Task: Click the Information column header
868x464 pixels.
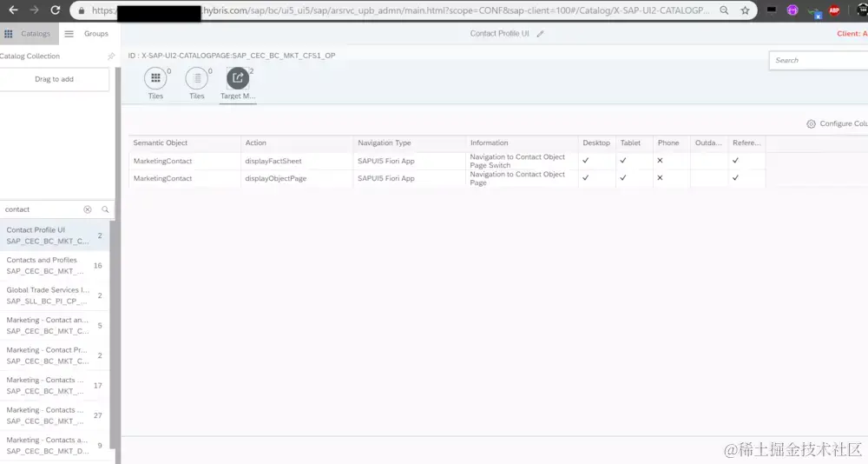Action: tap(522, 143)
